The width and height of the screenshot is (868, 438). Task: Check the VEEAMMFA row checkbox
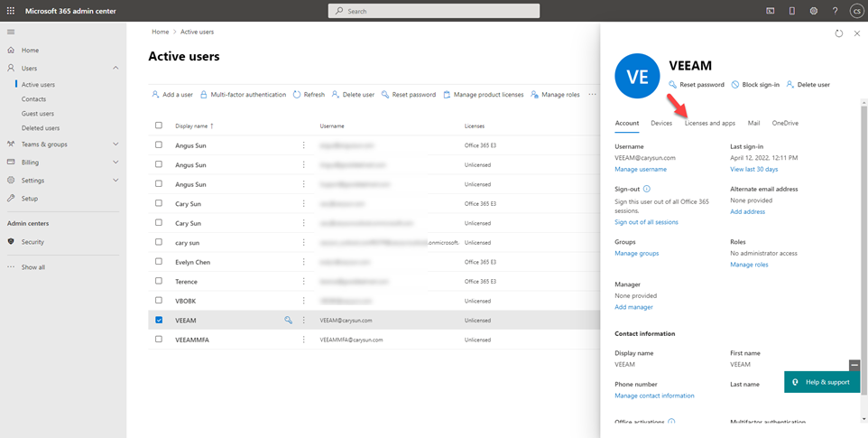point(159,340)
